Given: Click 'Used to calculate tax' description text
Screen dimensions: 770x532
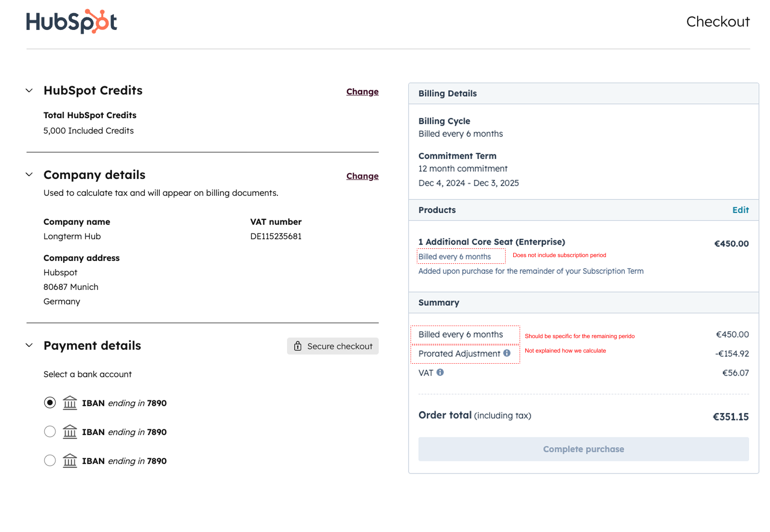Looking at the screenshot, I should point(161,193).
